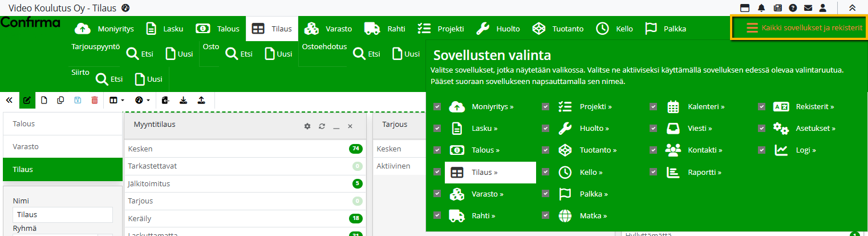
Task: Click the red trash delete icon
Action: click(95, 100)
